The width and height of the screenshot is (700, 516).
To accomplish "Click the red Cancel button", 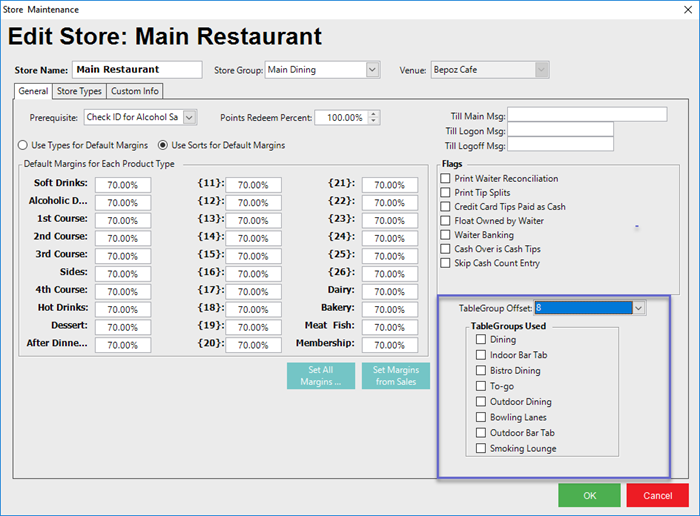I will 657,495.
